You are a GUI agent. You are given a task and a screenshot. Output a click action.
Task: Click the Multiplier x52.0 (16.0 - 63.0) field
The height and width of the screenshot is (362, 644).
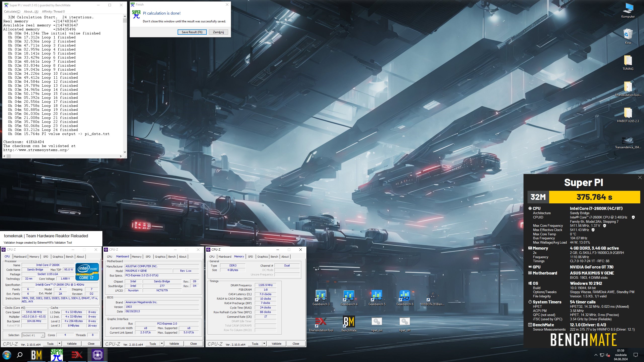[34, 316]
